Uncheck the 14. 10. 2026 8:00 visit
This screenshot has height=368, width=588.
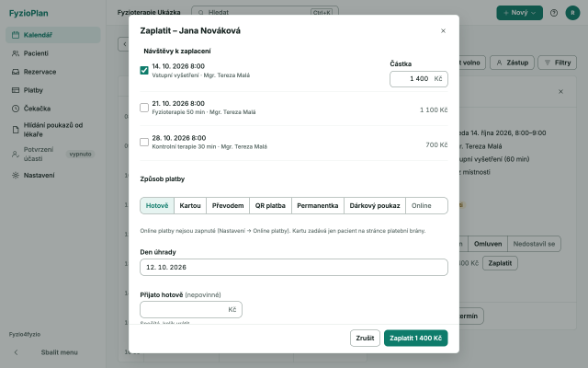[x=144, y=70]
